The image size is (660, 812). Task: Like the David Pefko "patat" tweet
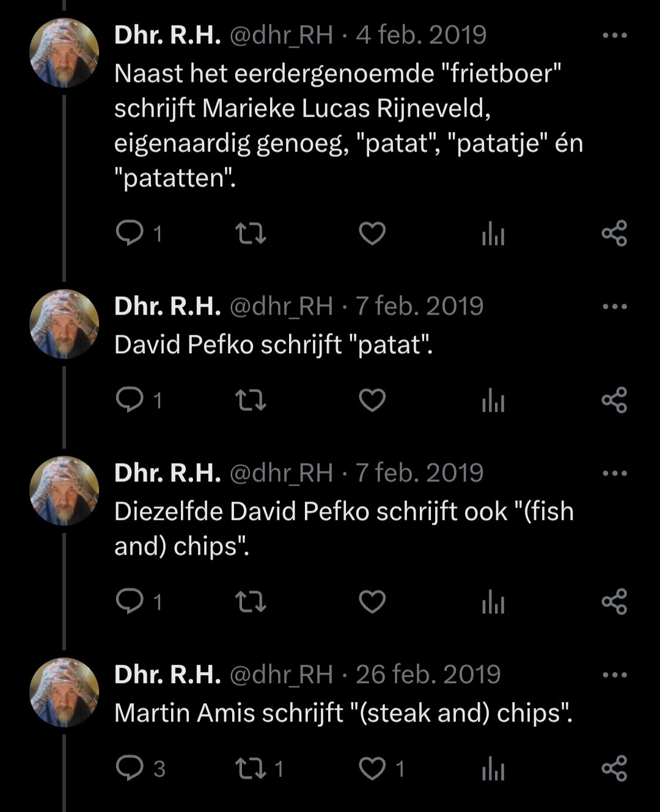[372, 400]
